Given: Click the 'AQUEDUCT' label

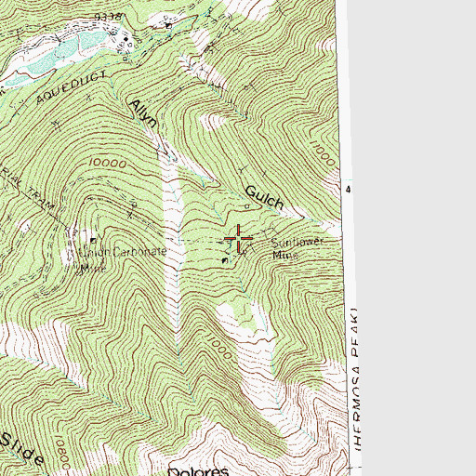Looking at the screenshot, I should point(72,87).
